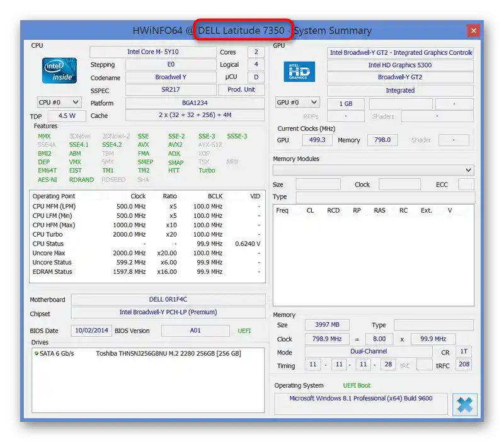The image size is (504, 442).
Task: Click the GPU clock value 499.3
Action: (318, 140)
